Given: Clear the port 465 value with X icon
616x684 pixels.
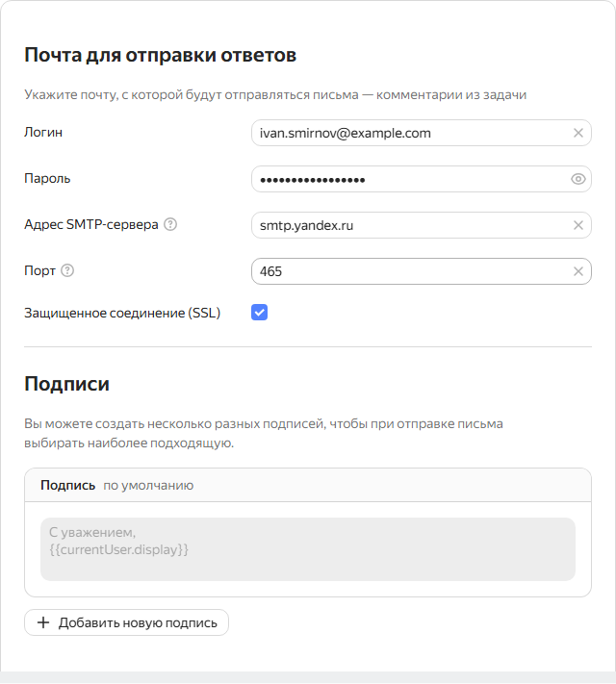Looking at the screenshot, I should pyautogui.click(x=578, y=271).
